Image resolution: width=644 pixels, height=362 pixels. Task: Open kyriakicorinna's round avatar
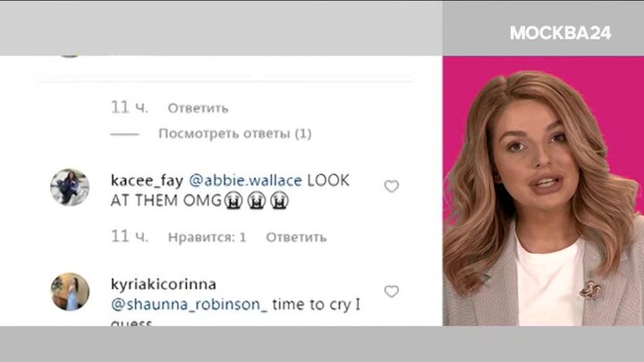coord(70,291)
